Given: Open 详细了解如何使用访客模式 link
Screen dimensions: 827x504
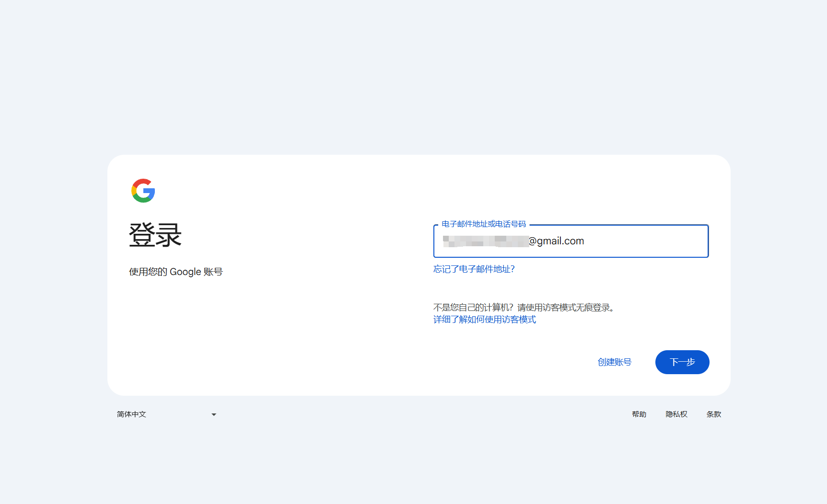Looking at the screenshot, I should pyautogui.click(x=485, y=320).
